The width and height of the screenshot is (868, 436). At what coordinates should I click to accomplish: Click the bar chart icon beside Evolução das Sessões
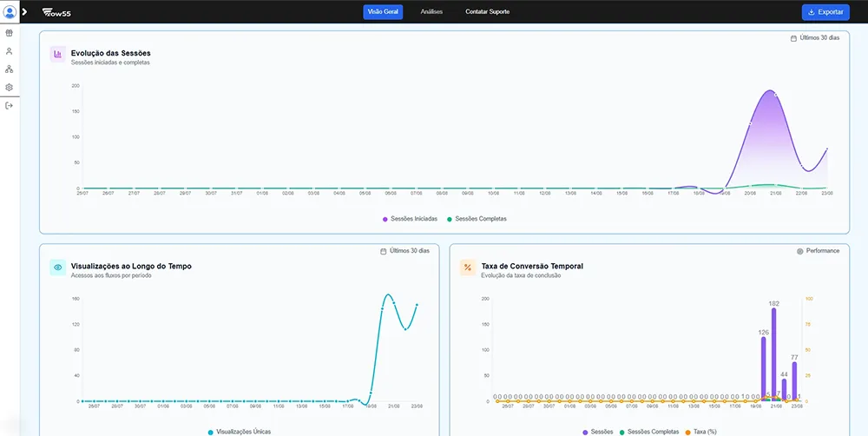coord(58,55)
